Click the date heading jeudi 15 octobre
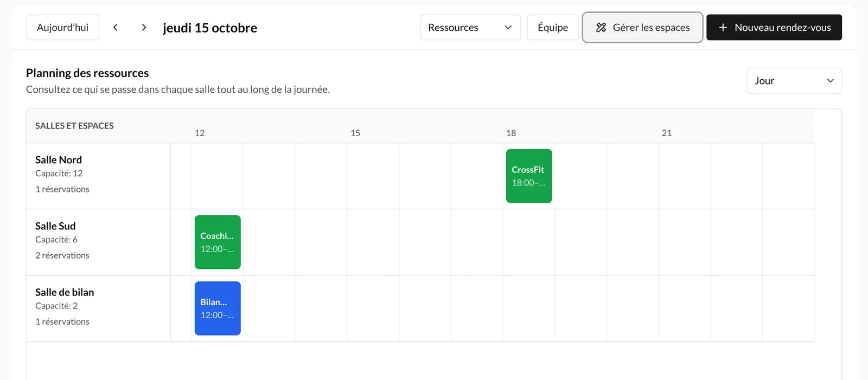The width and height of the screenshot is (868, 380). click(x=210, y=28)
